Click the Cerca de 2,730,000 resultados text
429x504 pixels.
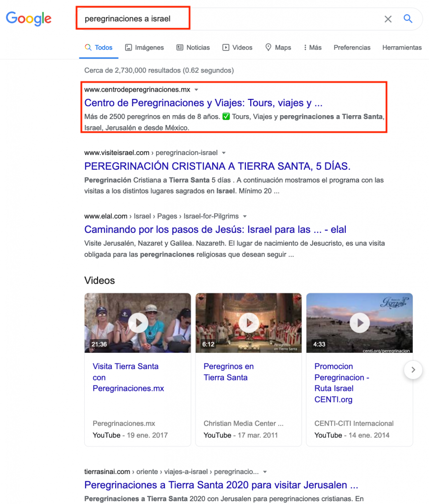tap(159, 70)
